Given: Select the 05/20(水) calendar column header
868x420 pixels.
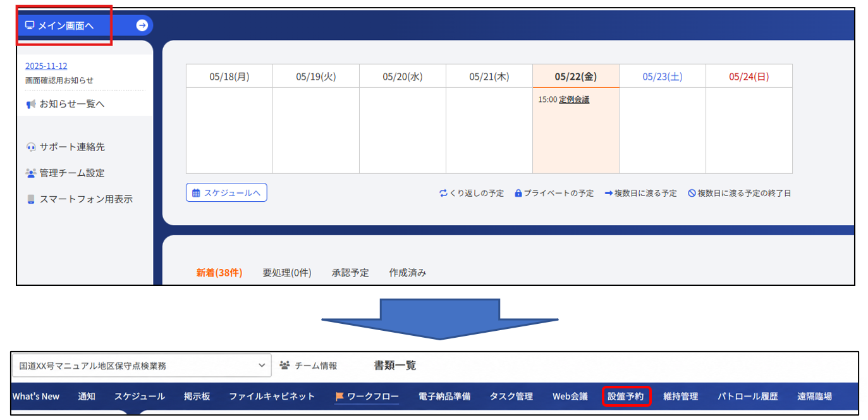Looking at the screenshot, I should click(x=403, y=76).
